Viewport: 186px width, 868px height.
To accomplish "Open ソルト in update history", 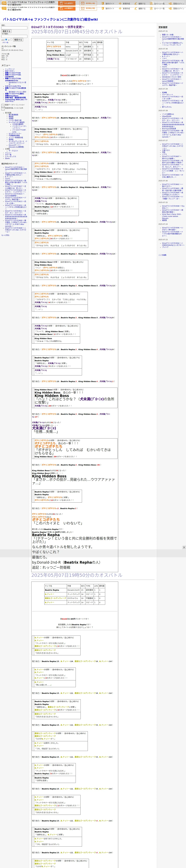I will [x=164, y=58].
